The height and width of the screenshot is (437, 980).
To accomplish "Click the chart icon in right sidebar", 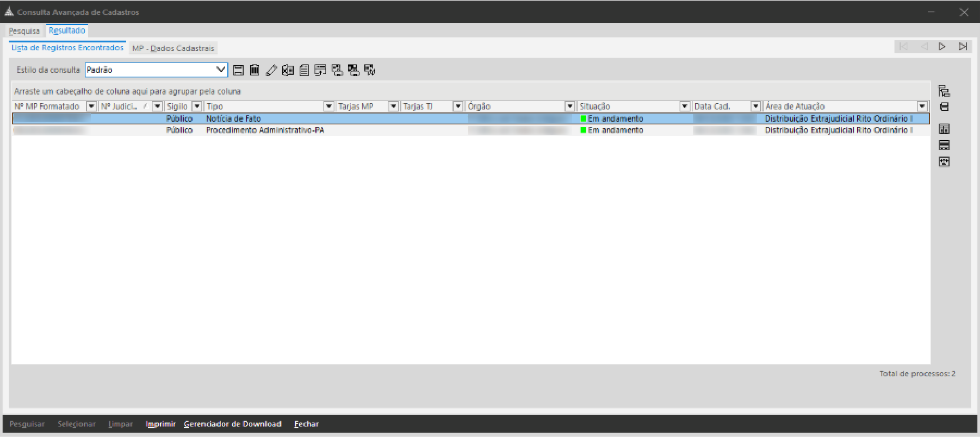I will (944, 129).
